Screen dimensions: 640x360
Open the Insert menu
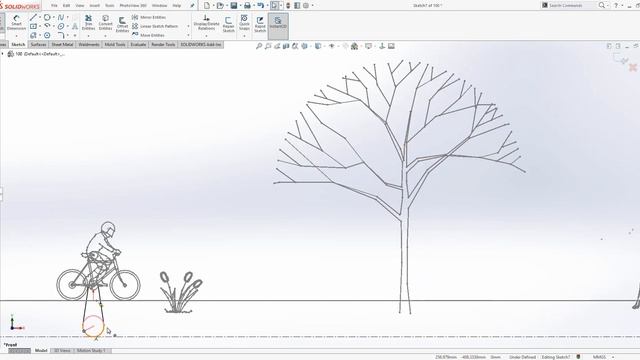click(x=94, y=6)
